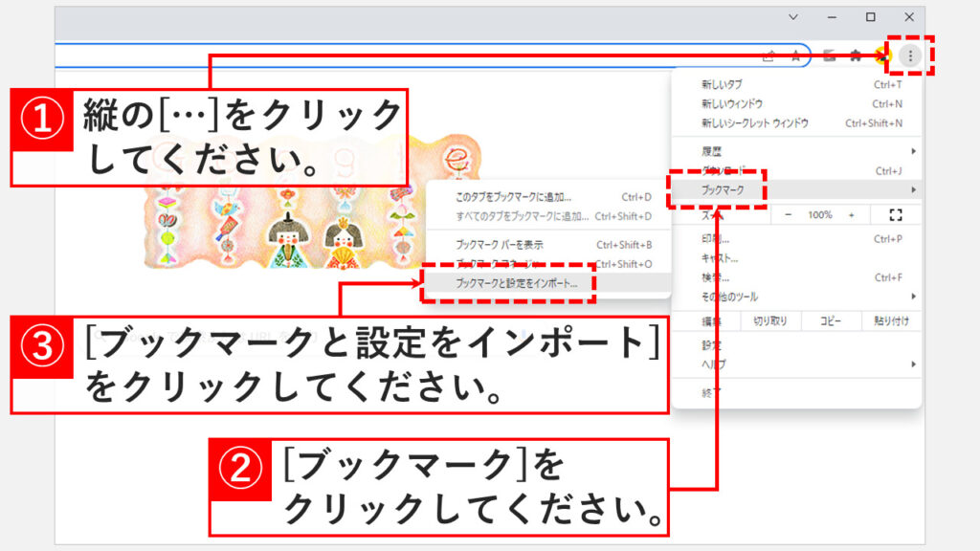Viewport: 980px width, 551px height.
Task: Click the yellow profile avatar icon
Action: [x=881, y=55]
